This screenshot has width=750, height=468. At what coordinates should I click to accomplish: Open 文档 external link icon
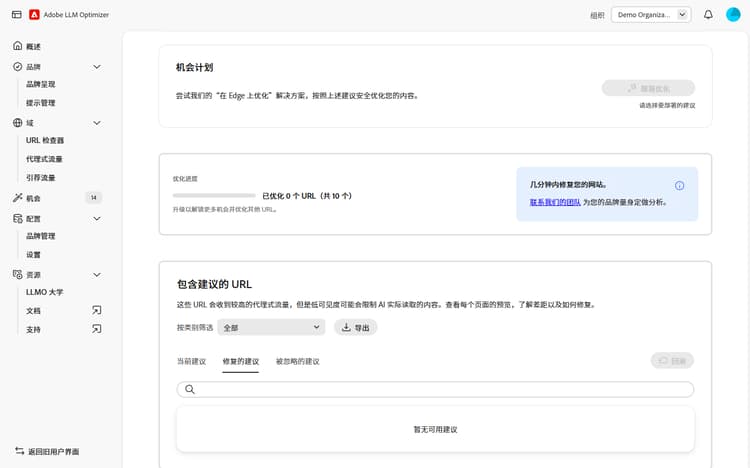[97, 310]
